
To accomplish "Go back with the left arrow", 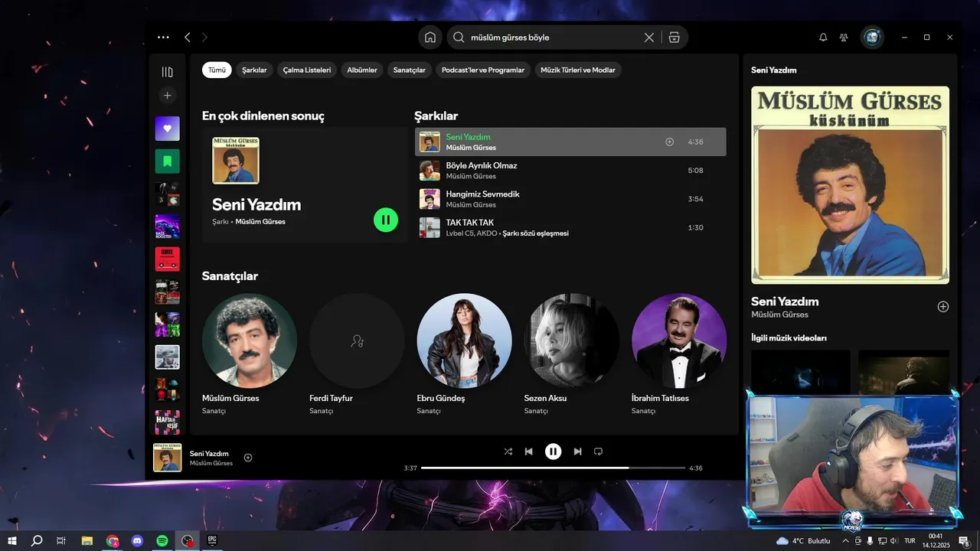I will (x=188, y=37).
